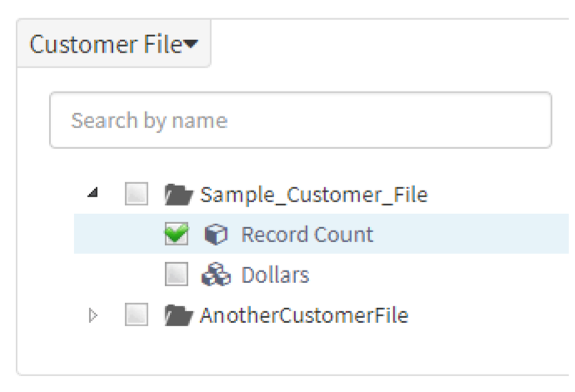Choose the Dollars text label

pyautogui.click(x=275, y=275)
